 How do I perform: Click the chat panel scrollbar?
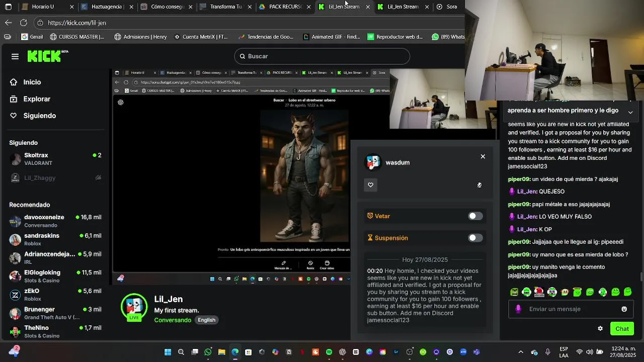pyautogui.click(x=641, y=277)
